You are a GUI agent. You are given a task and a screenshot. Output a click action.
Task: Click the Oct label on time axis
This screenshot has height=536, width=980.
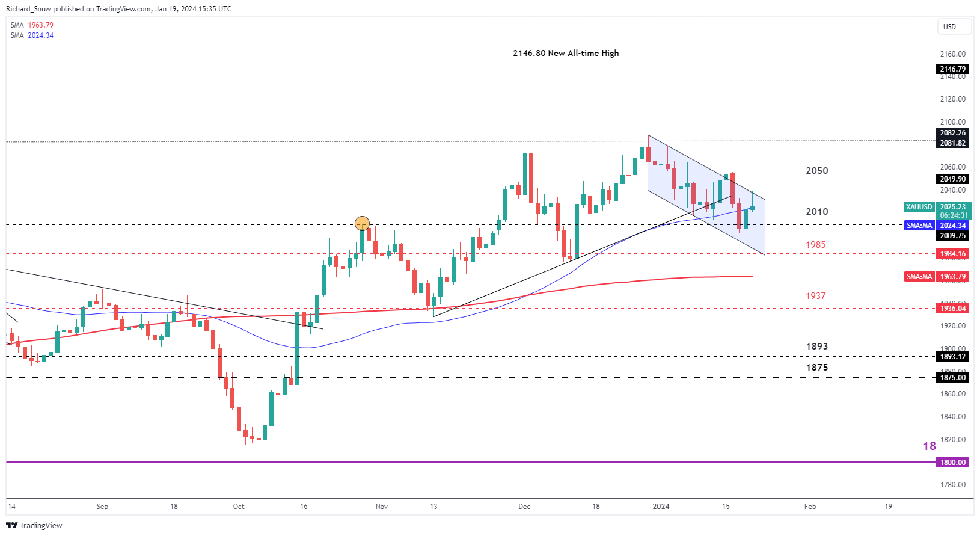click(x=239, y=507)
